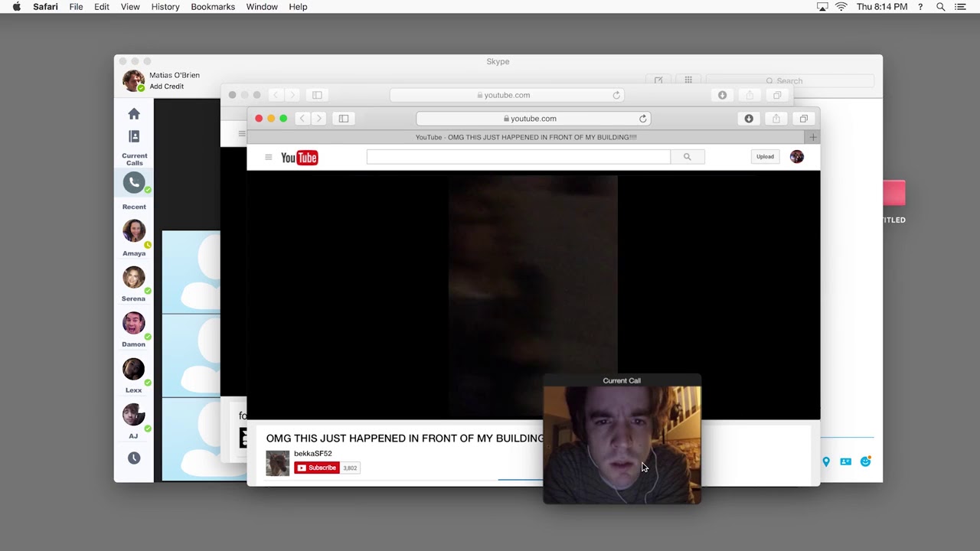
Task: Click the YouTube logo
Action: pyautogui.click(x=299, y=158)
